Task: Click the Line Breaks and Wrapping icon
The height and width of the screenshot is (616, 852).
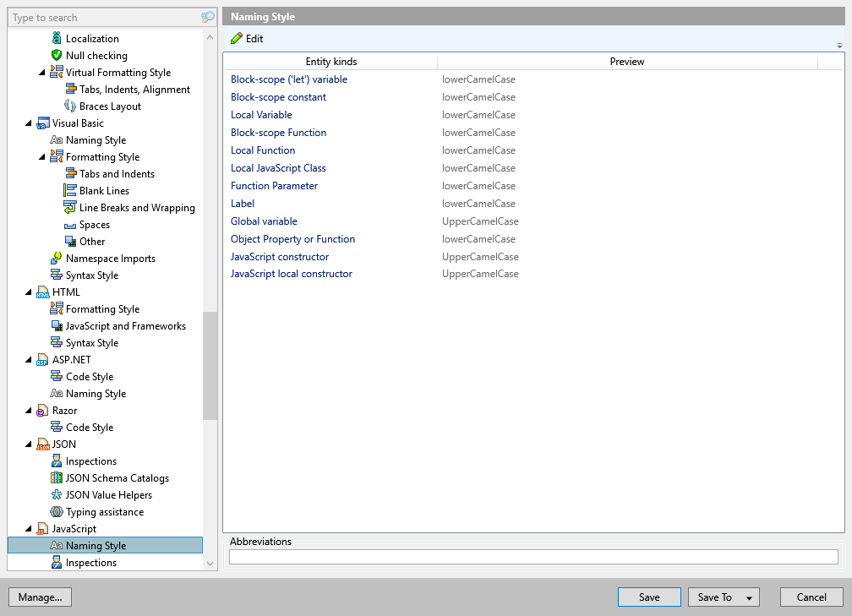Action: point(70,208)
